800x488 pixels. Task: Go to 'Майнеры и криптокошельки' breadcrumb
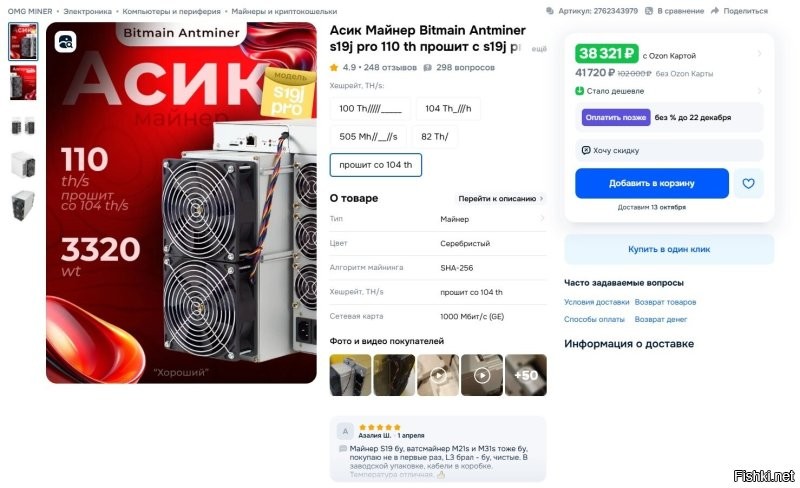click(284, 11)
